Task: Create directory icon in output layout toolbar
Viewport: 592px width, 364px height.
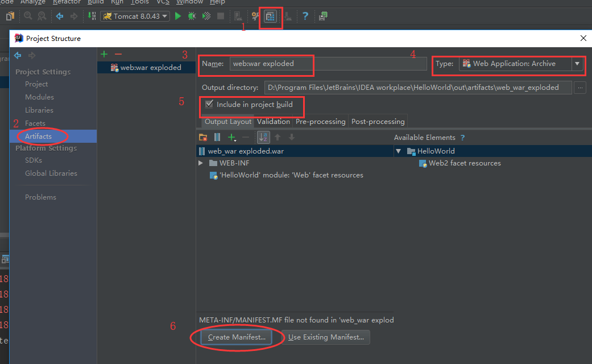Action: point(203,138)
